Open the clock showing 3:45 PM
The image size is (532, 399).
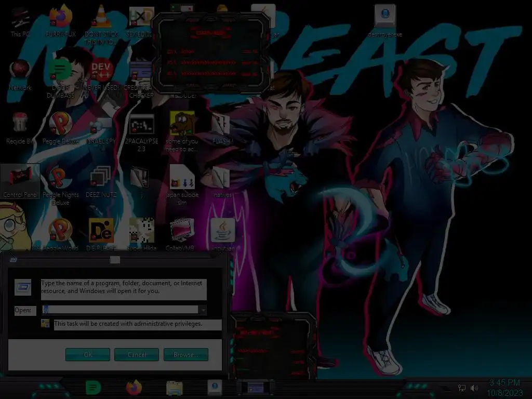point(504,388)
